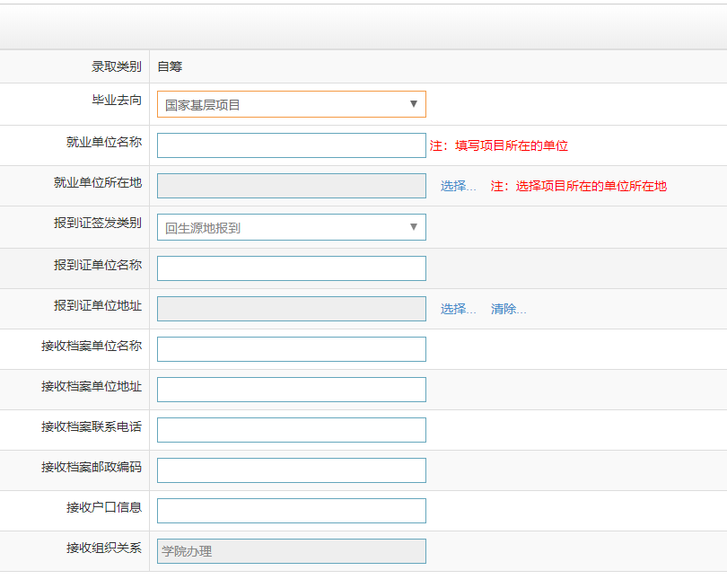Click the 接收组织关系 field with 学院办理
This screenshot has height=588, width=727.
point(291,551)
